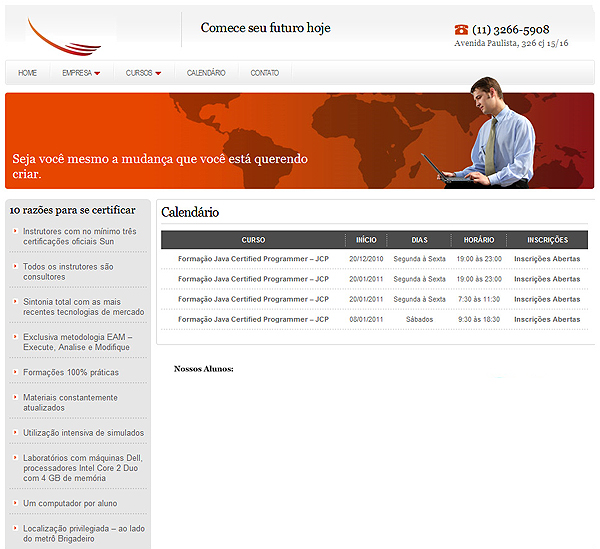Click the date cell 08/01/2011
The height and width of the screenshot is (549, 600).
pos(366,319)
